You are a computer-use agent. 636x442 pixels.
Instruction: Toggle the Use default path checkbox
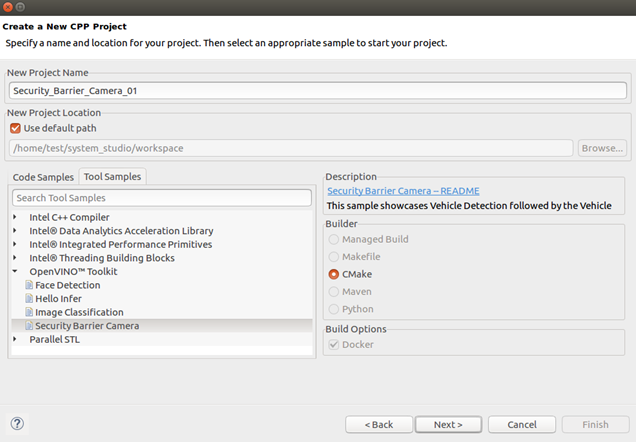[x=15, y=128]
